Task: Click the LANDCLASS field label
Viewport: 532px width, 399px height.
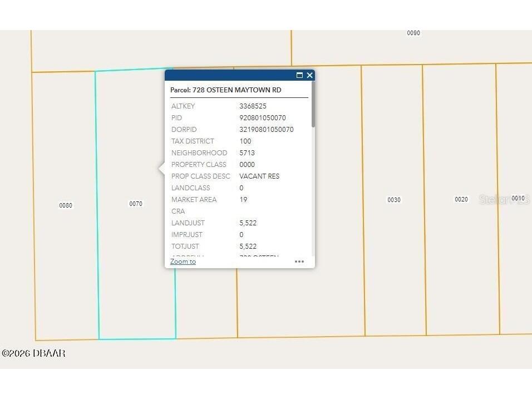Action: click(190, 188)
